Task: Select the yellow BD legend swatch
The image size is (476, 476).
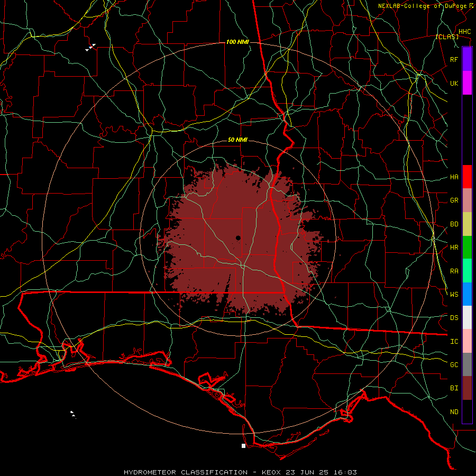Action: point(467,224)
